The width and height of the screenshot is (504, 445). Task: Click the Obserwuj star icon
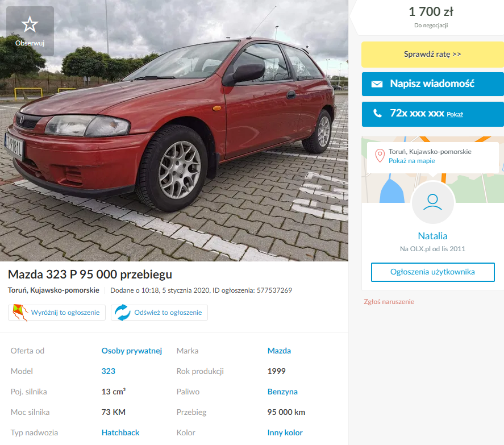pos(30,24)
